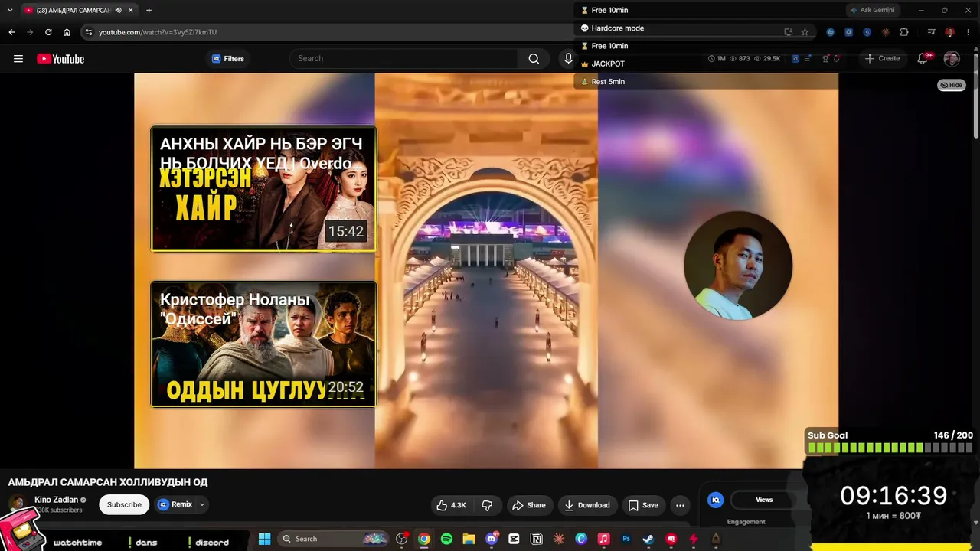This screenshot has width=980, height=551.
Task: Open the Chrome home page button
Action: (x=67, y=32)
